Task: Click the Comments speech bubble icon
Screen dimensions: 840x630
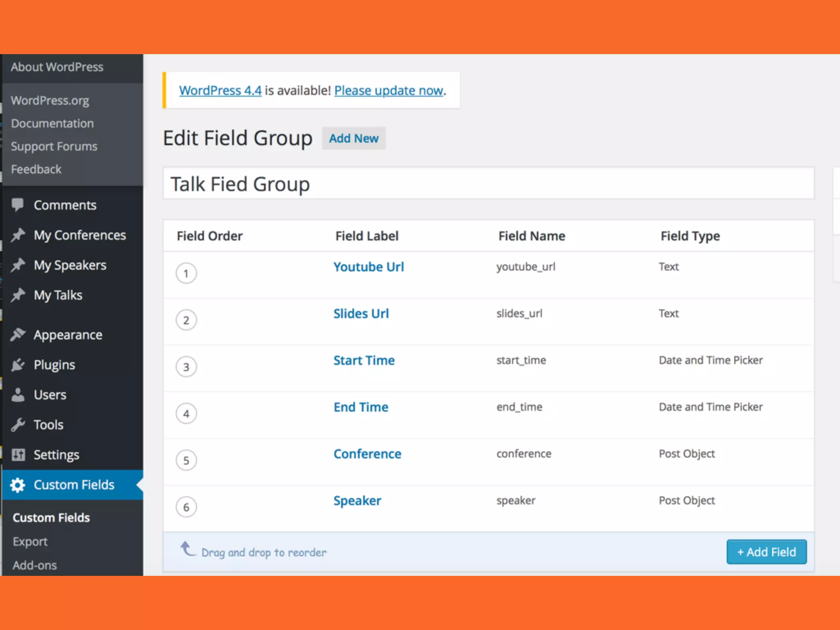Action: point(18,204)
